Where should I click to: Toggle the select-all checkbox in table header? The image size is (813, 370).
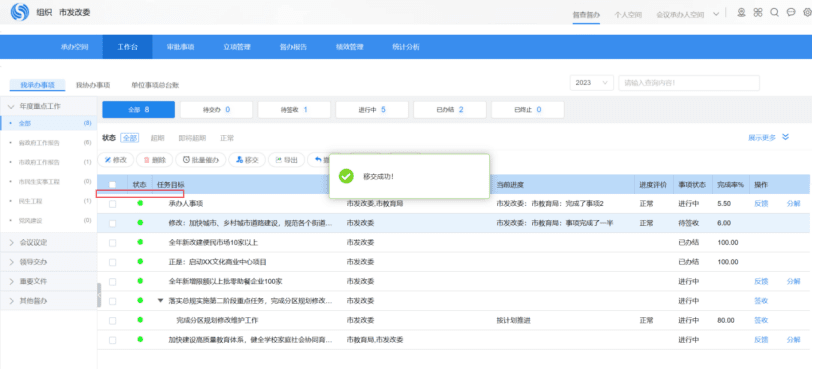[x=113, y=185]
